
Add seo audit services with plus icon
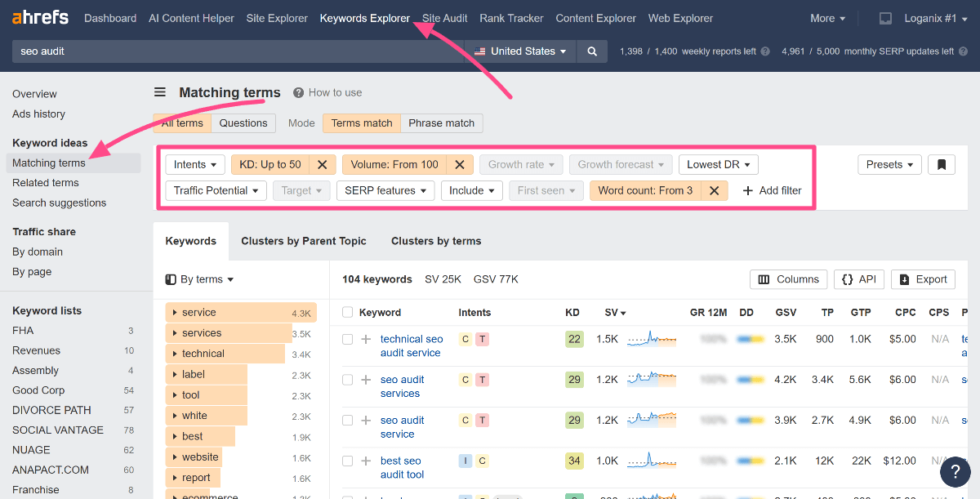click(366, 380)
